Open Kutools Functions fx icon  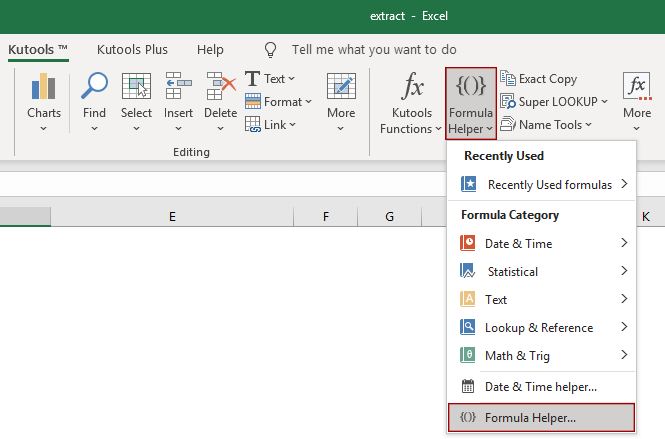coord(411,87)
